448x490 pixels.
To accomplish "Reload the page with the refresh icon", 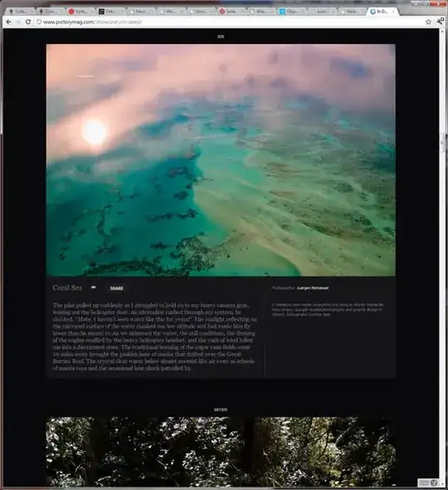I will point(28,22).
